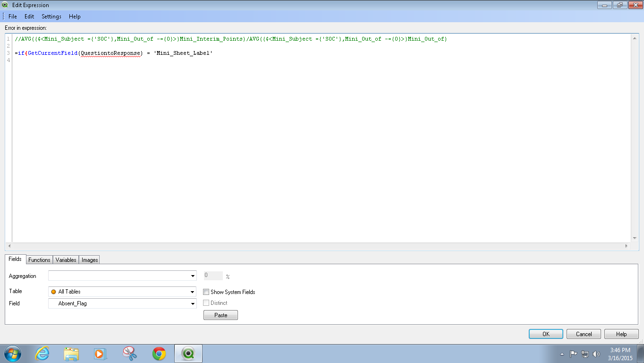Confirm the expression with OK
644x363 pixels.
[546, 334]
